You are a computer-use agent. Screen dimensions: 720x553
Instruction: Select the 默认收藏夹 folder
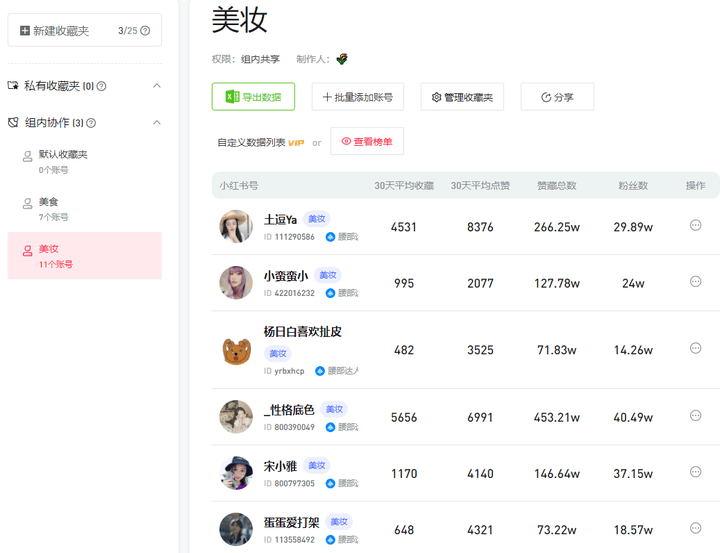pos(63,155)
